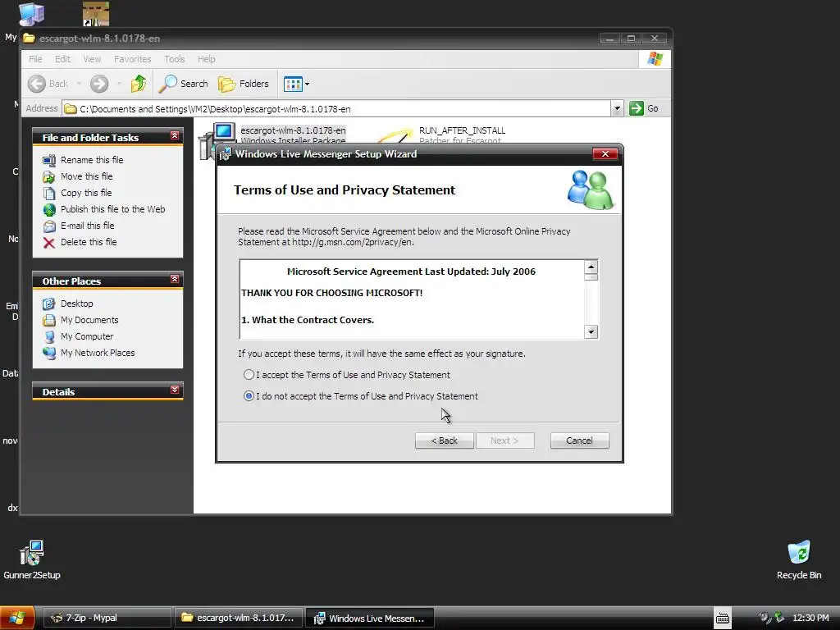This screenshot has height=630, width=840.
Task: Select the Recycle Bin desktop icon
Action: coord(799,559)
